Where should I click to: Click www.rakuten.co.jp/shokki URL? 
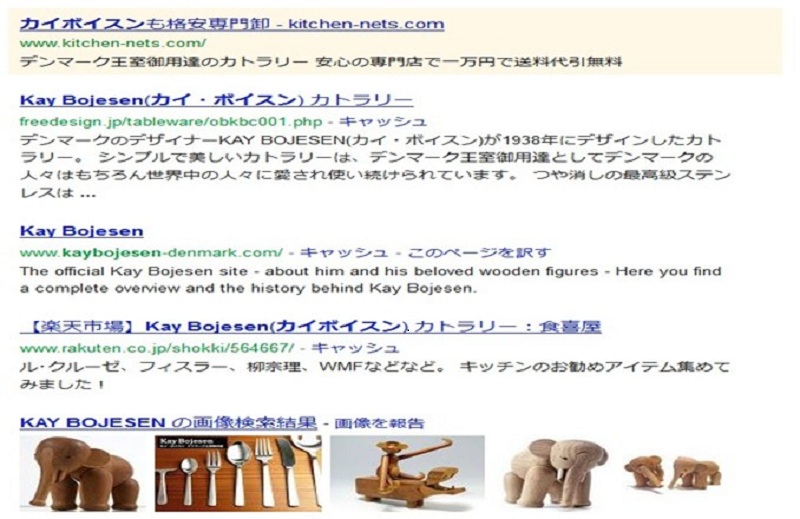click(157, 349)
